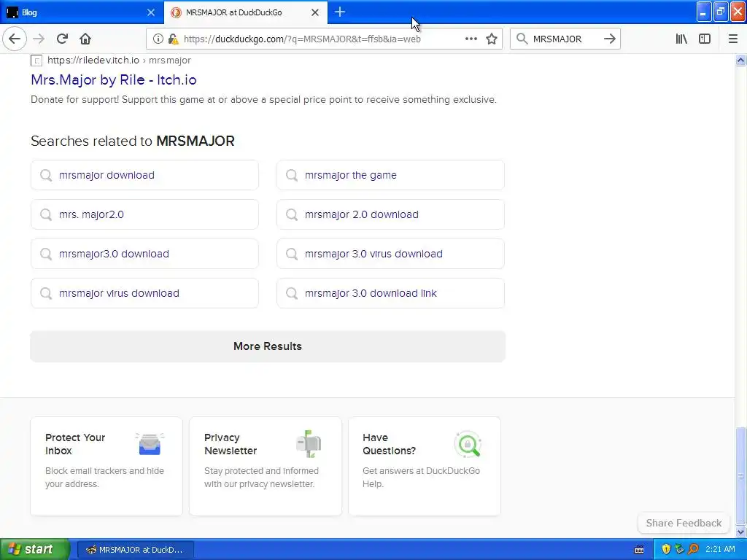The width and height of the screenshot is (747, 560).
Task: Close the Blog tab
Action: coord(150,12)
